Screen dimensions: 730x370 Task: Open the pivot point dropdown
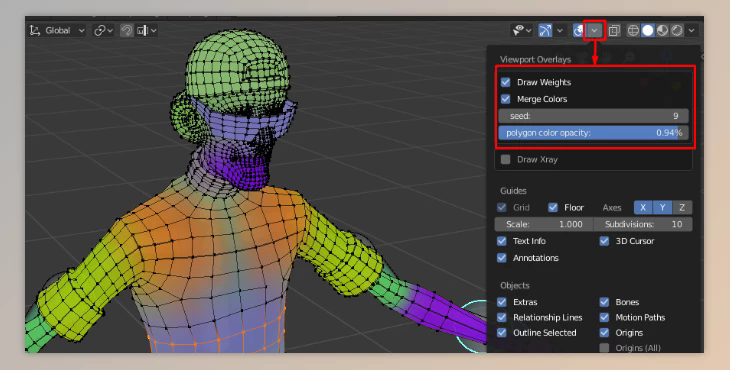(x=103, y=31)
